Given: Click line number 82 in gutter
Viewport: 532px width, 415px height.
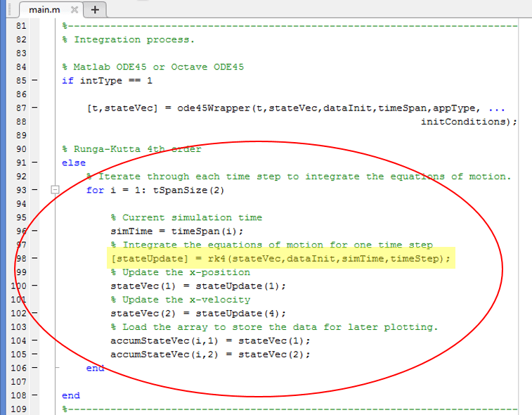Looking at the screenshot, I should point(20,40).
